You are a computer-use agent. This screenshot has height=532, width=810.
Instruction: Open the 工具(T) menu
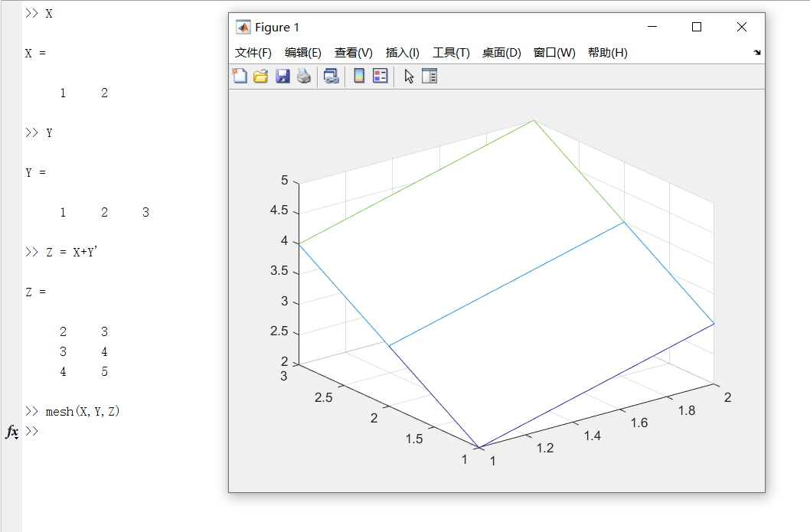click(451, 53)
